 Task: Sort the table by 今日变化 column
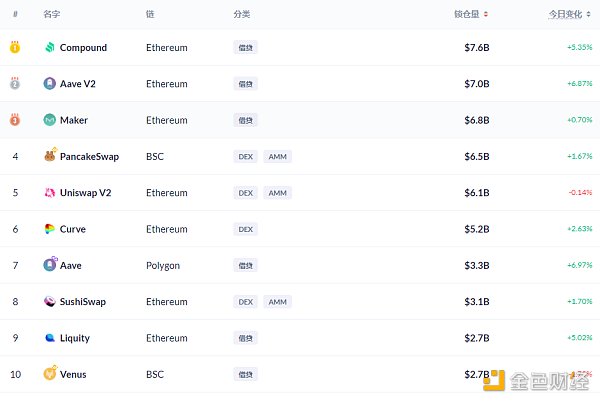click(x=570, y=15)
